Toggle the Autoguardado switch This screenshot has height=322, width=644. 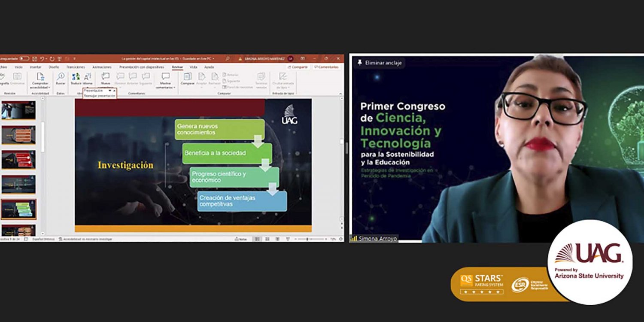24,58
